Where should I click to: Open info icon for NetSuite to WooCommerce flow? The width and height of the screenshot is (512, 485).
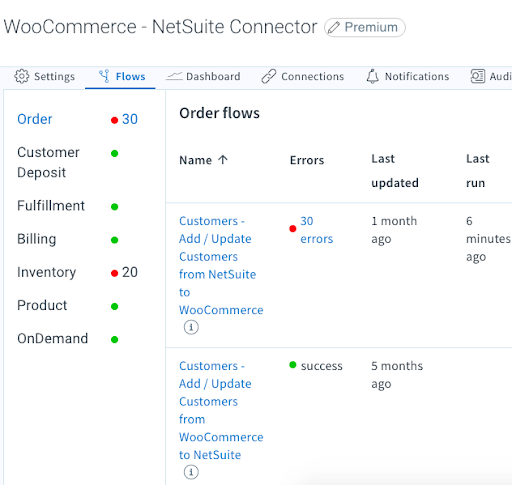(x=191, y=327)
